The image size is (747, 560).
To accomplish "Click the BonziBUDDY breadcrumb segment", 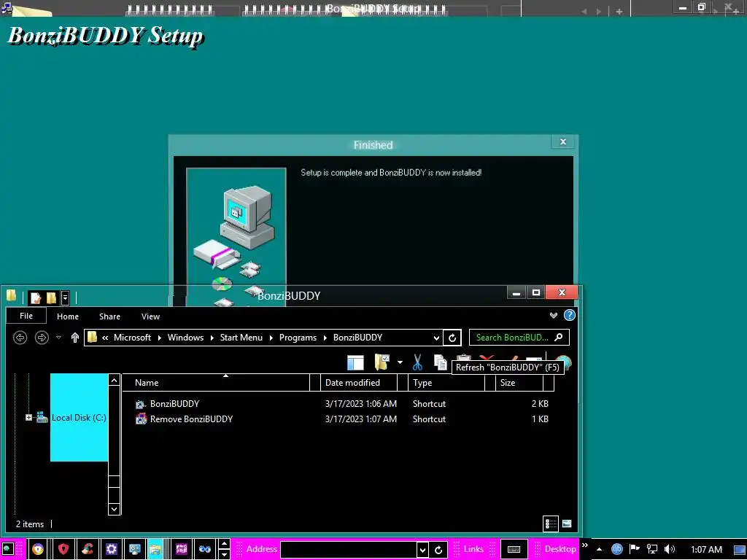I will [357, 338].
